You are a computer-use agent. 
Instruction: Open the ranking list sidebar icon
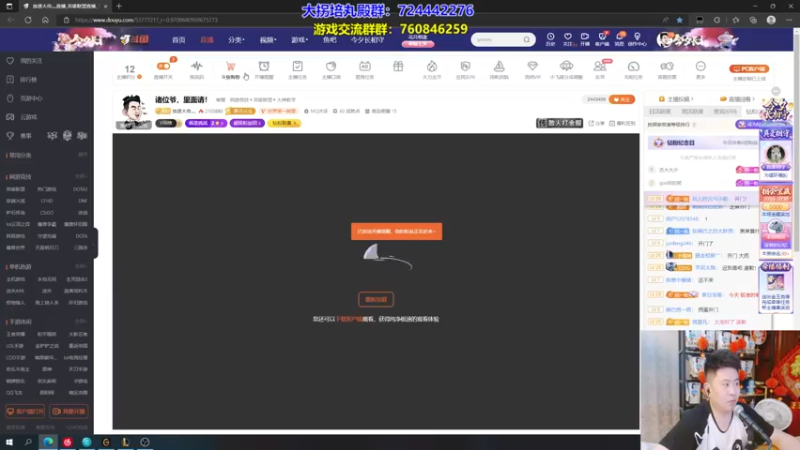tap(10, 80)
